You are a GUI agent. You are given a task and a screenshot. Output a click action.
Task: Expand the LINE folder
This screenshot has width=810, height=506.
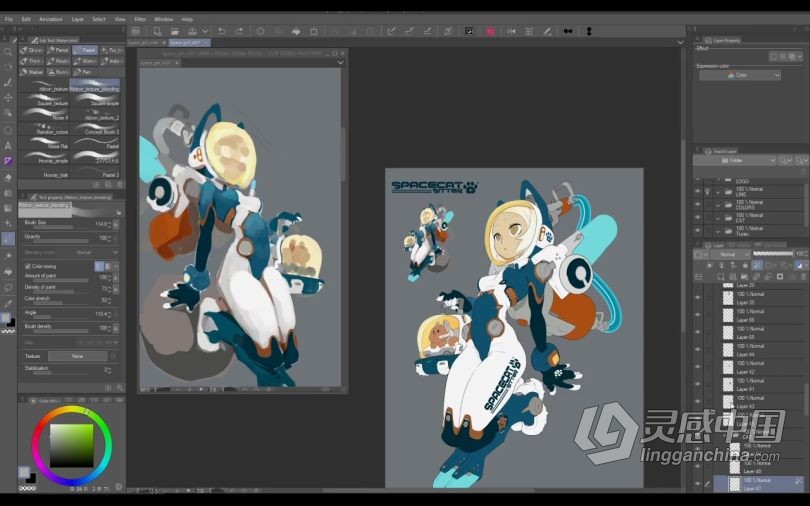[x=718, y=192]
